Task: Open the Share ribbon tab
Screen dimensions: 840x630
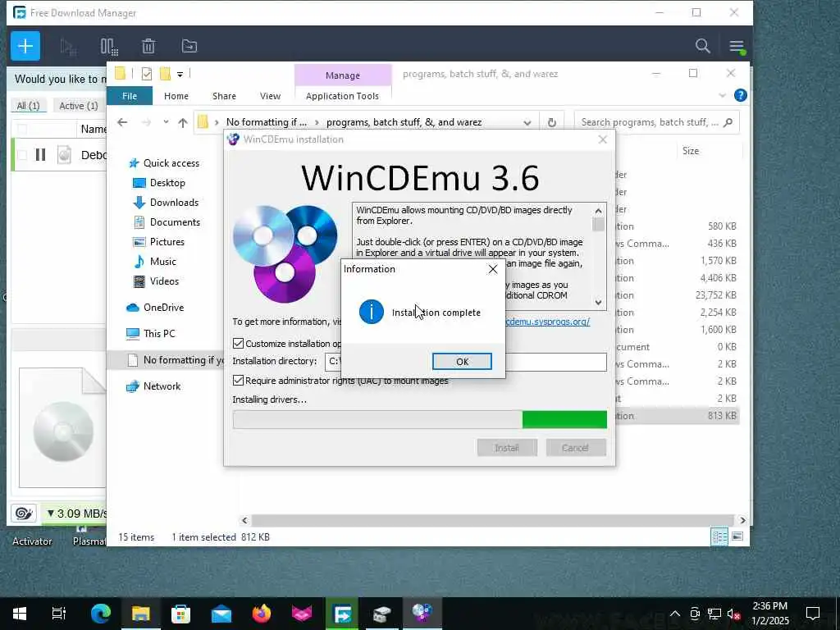Action: pyautogui.click(x=224, y=96)
